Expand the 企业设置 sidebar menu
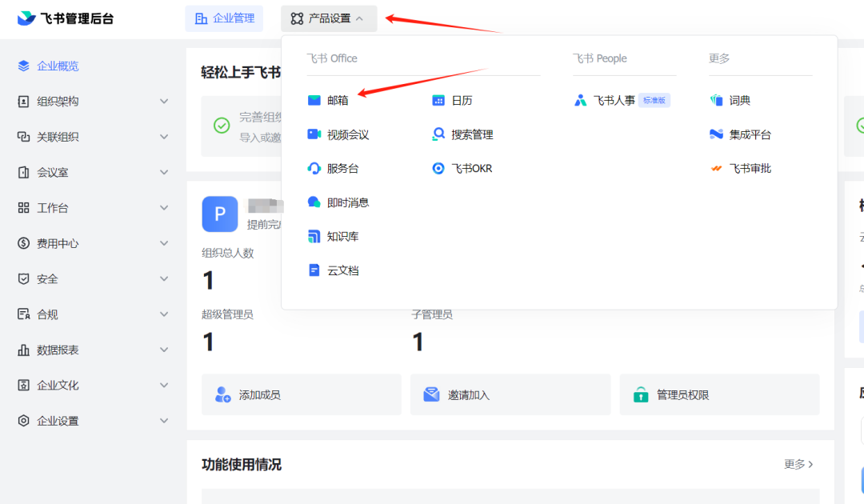 164,421
